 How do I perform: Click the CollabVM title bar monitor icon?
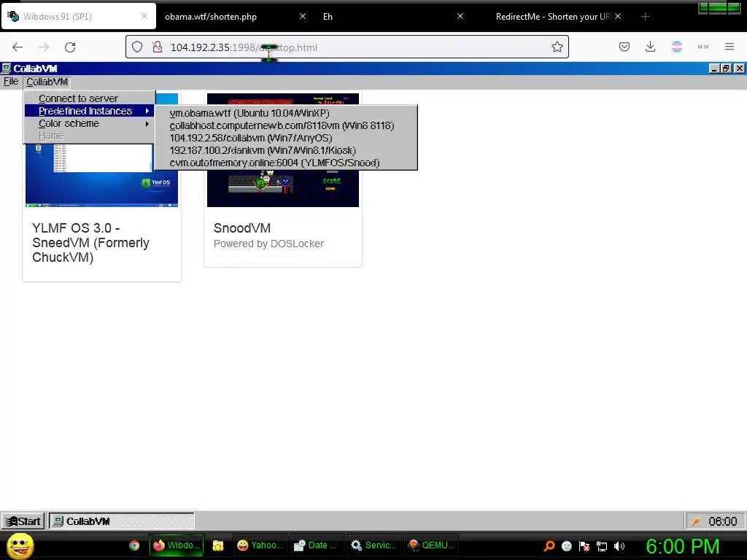pyautogui.click(x=7, y=69)
